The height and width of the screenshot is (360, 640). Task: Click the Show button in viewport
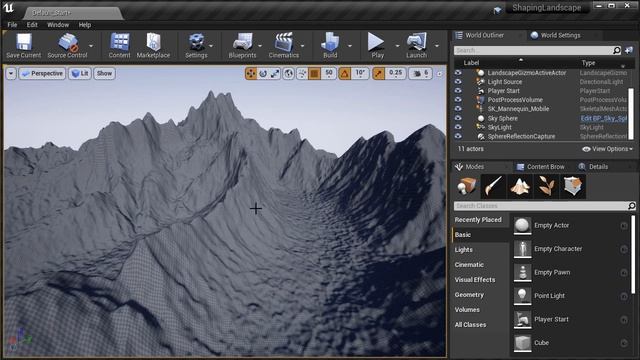pos(104,73)
